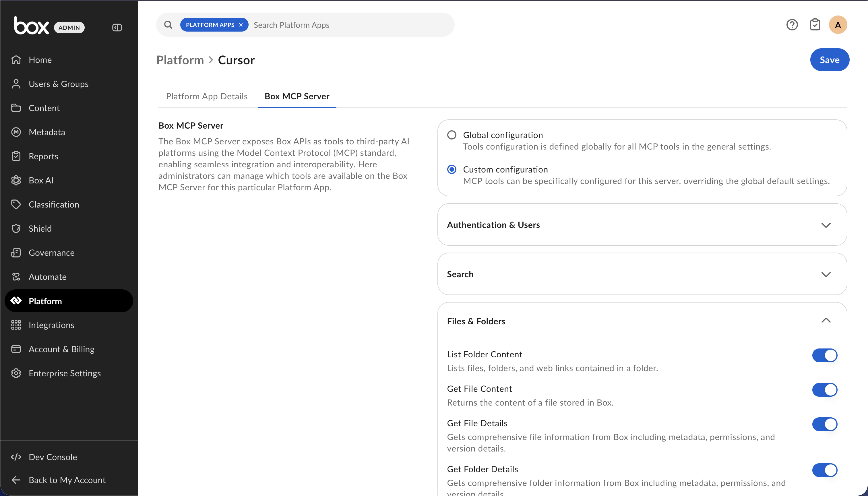The width and height of the screenshot is (868, 496).
Task: Click the Dev Console code icon
Action: click(16, 457)
